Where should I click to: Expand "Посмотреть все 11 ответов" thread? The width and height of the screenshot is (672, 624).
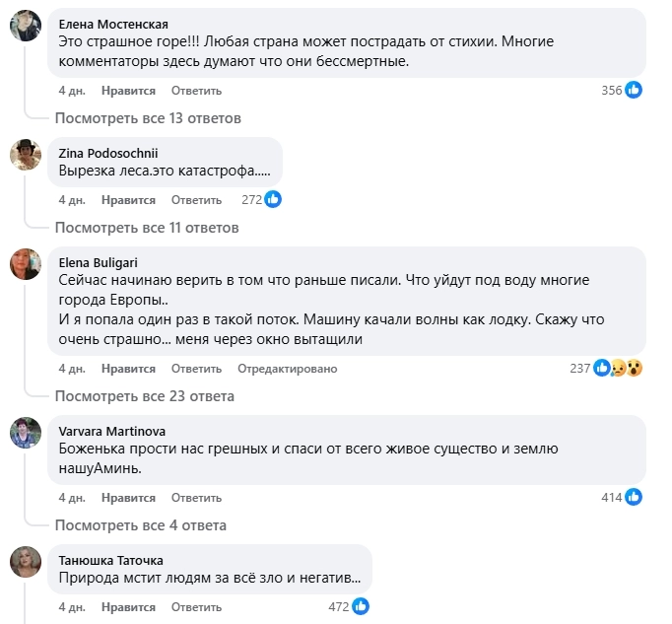point(147,228)
